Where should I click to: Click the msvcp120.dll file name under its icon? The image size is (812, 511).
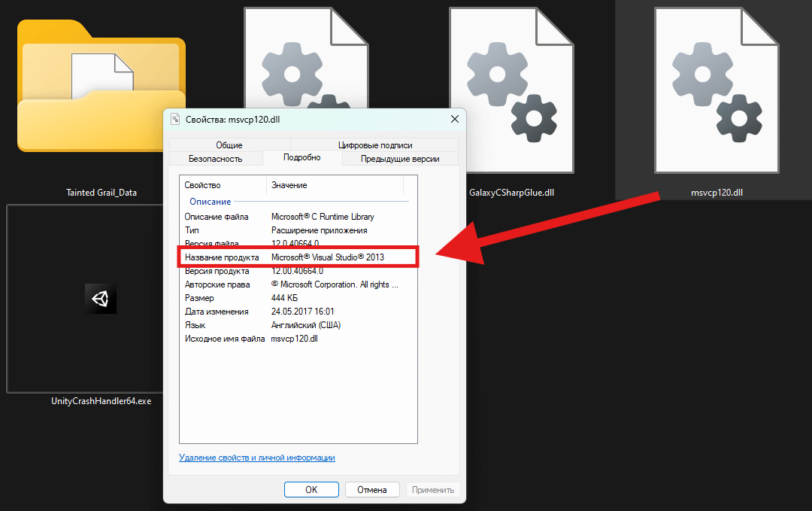pos(717,192)
